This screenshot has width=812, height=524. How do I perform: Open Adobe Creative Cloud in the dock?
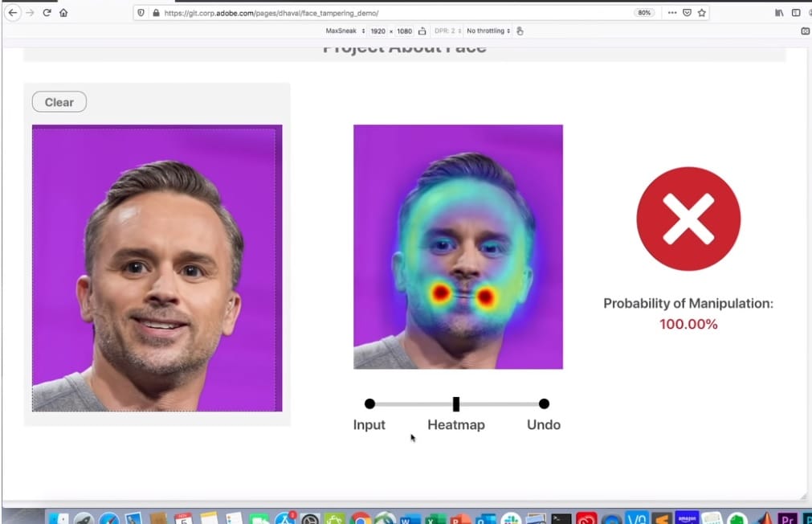(x=586, y=518)
